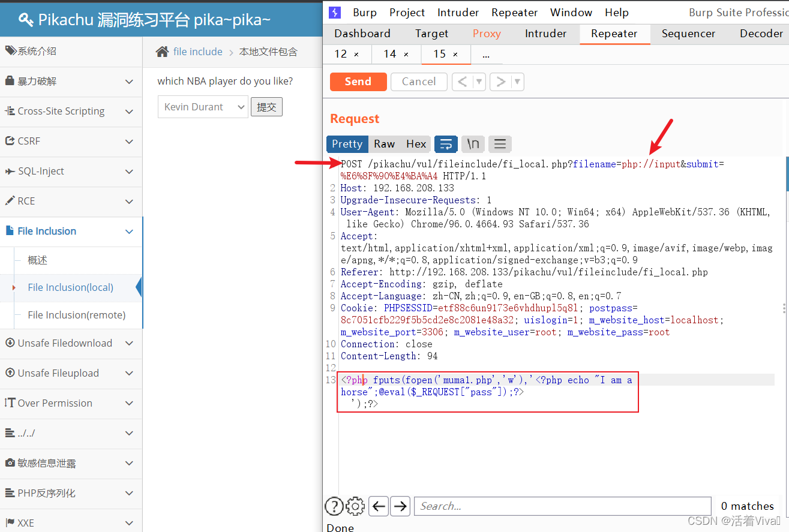
Task: Close Repeater tab 15
Action: coord(455,54)
